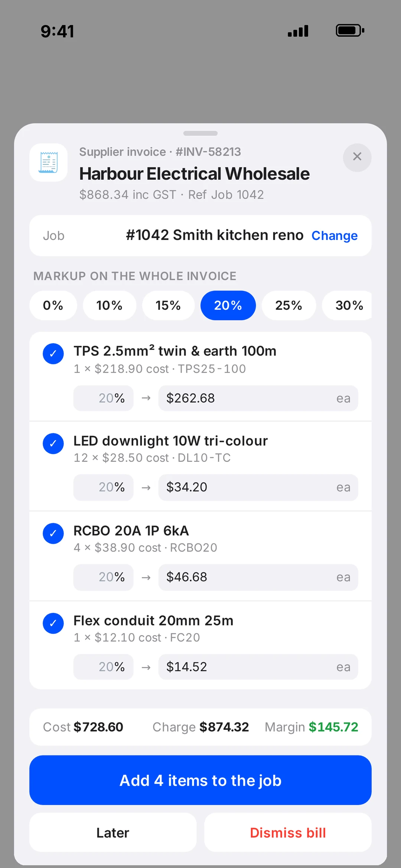Tap the cellular signal bars icon
The width and height of the screenshot is (401, 868).
pos(298,31)
